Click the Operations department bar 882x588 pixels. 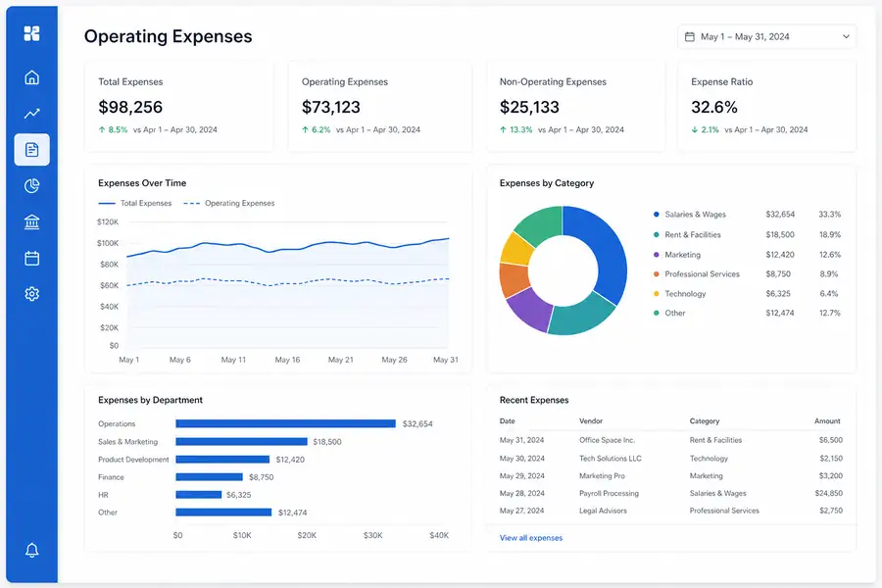pos(286,423)
